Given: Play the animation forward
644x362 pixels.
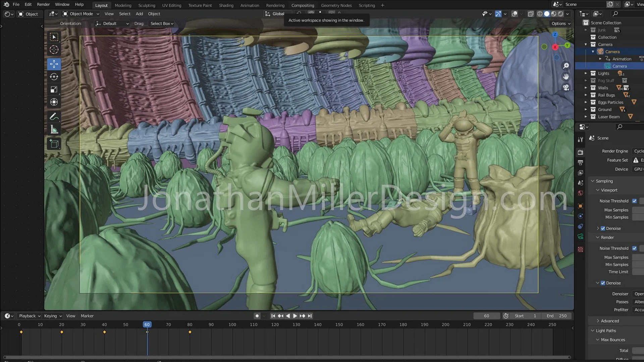Looking at the screenshot, I should (x=295, y=316).
